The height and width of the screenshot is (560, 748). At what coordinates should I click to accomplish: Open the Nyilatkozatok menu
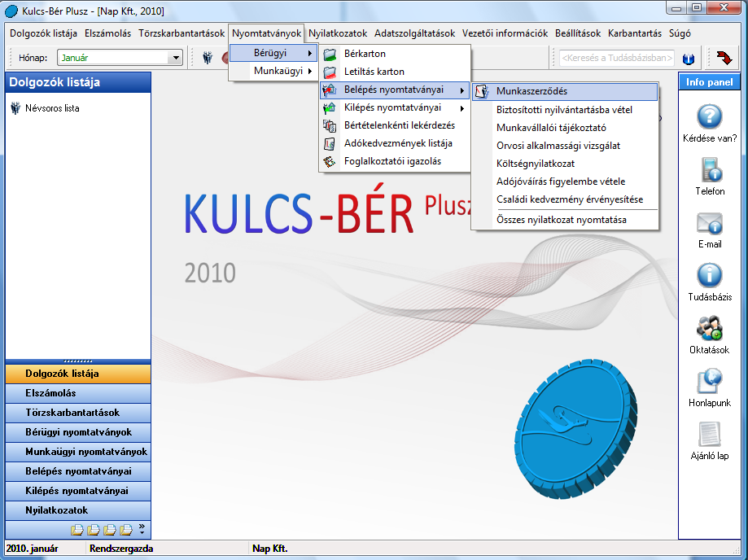(x=338, y=33)
